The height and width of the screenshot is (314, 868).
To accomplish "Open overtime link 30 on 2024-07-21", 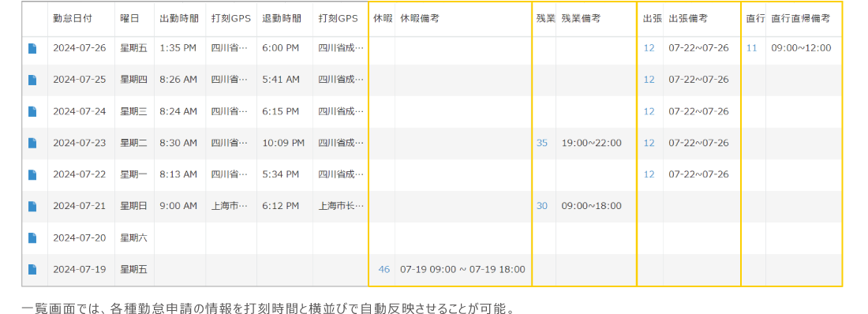I will click(542, 206).
